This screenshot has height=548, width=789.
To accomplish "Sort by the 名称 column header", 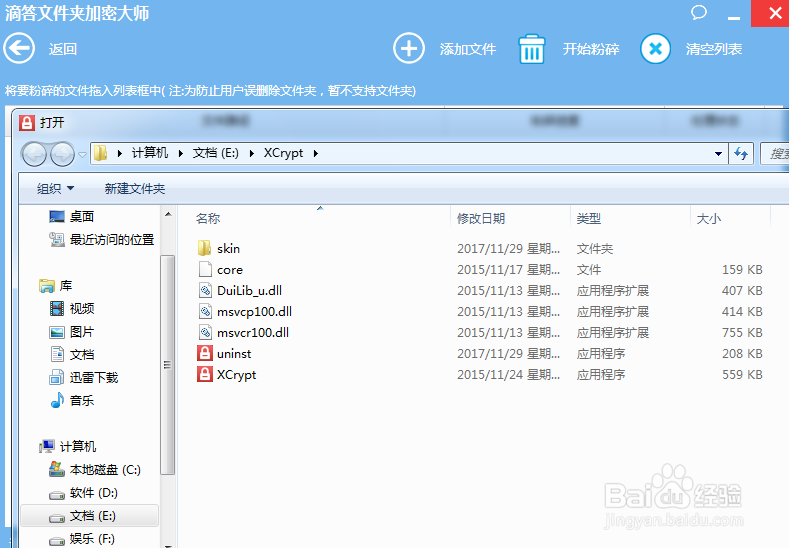I will 208,218.
